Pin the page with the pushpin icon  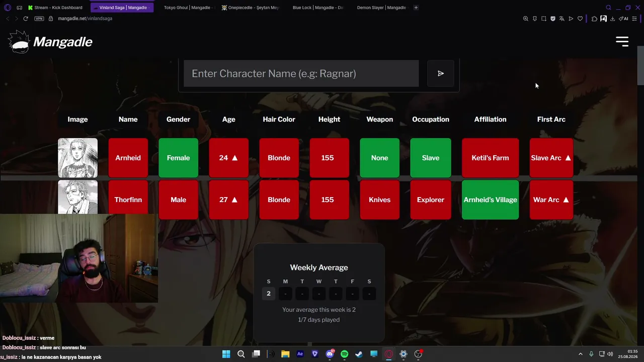pos(535,19)
